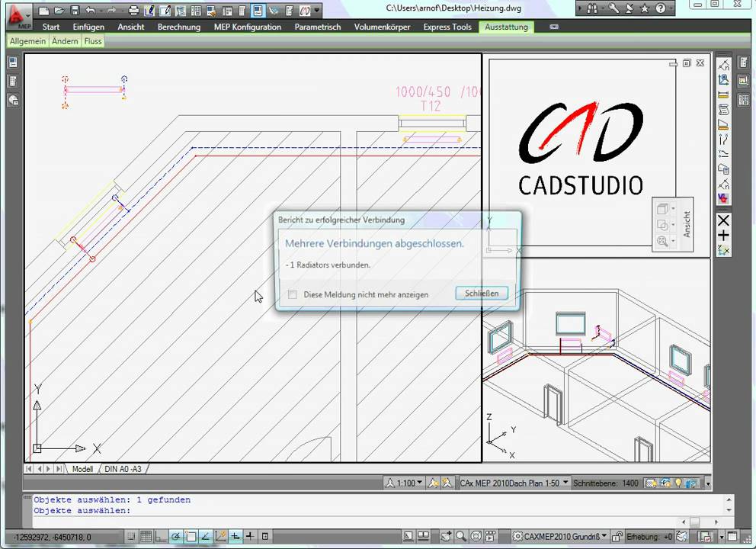The width and height of the screenshot is (756, 549).
Task: Check 'Diese Meldung nicht mehr anzeigen'
Action: [x=292, y=294]
